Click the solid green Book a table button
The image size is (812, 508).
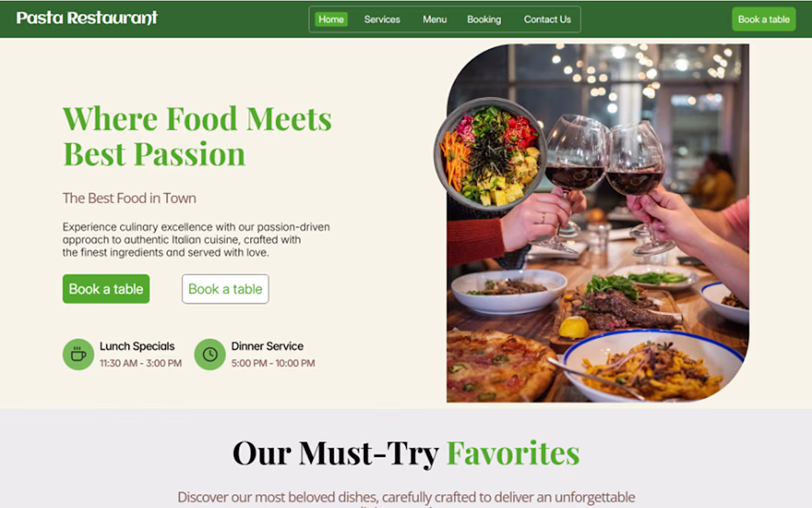click(106, 289)
